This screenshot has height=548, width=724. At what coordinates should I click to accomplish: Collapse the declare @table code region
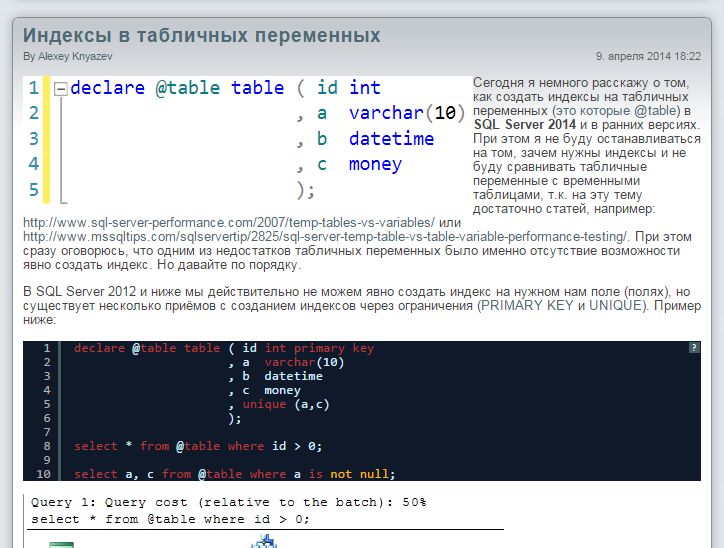click(60, 89)
